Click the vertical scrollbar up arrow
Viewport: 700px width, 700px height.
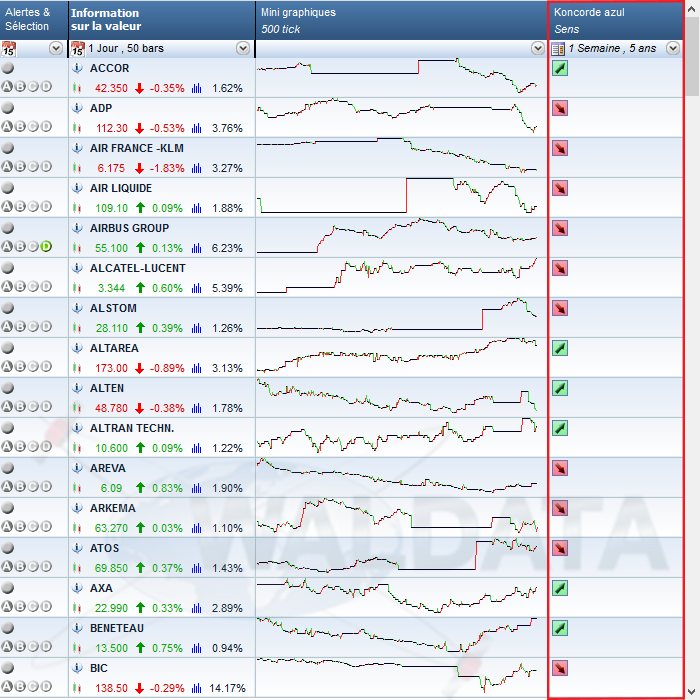point(692,8)
